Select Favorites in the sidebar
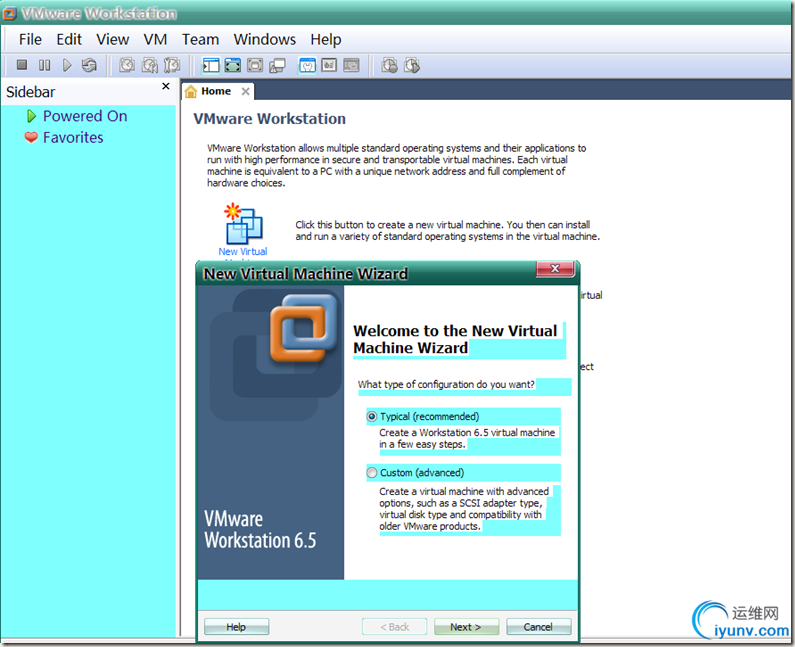Screen dimensions: 795x647 [x=73, y=137]
